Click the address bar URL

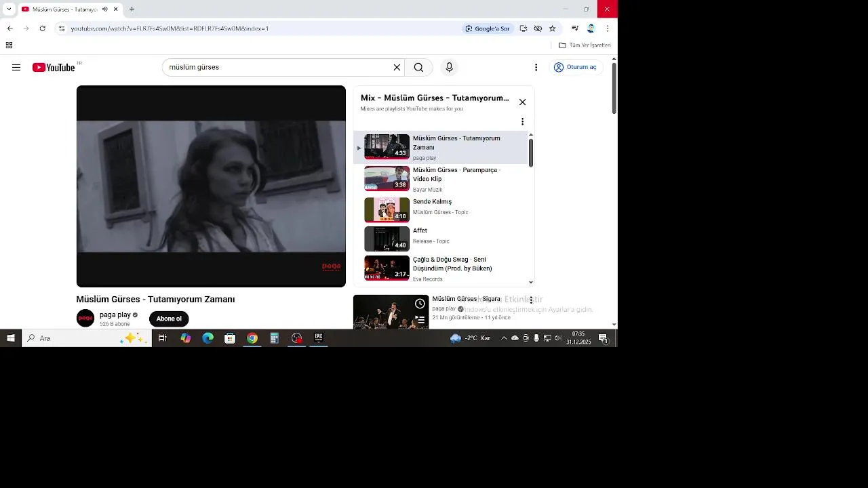[170, 28]
